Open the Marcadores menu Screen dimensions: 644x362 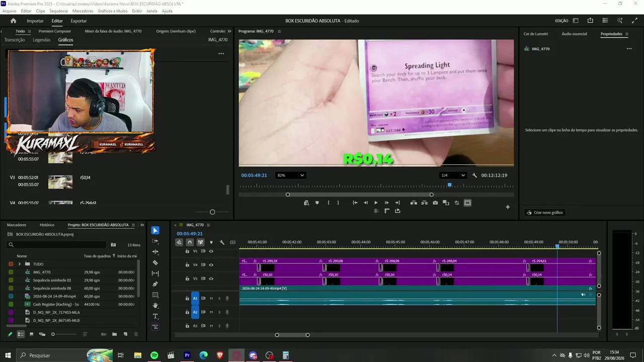83,11
